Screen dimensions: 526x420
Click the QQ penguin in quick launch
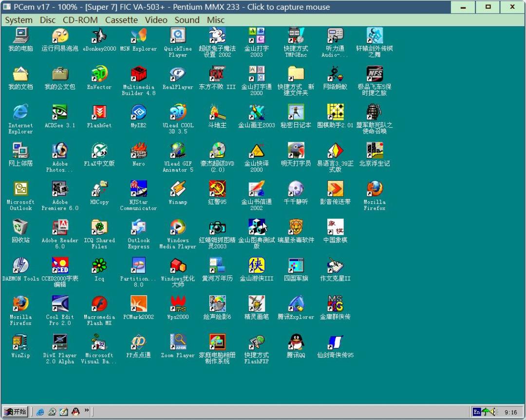(76, 412)
